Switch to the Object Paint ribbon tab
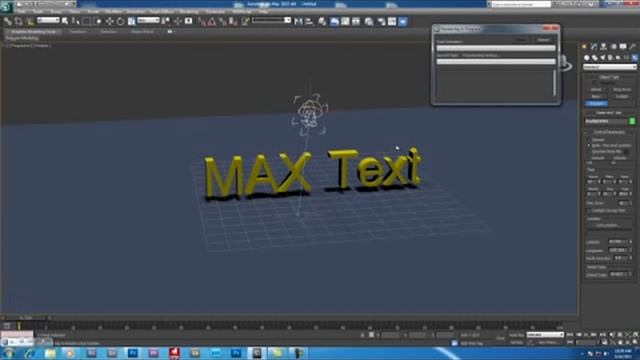Image resolution: width=640 pixels, height=360 pixels. 142,31
